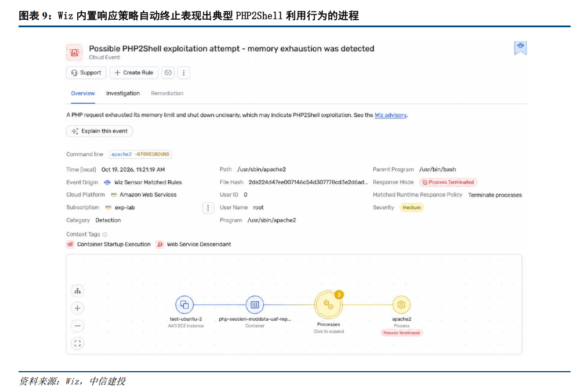
Task: Click Wiz Sensor icon beside Event Origin
Action: 107,182
